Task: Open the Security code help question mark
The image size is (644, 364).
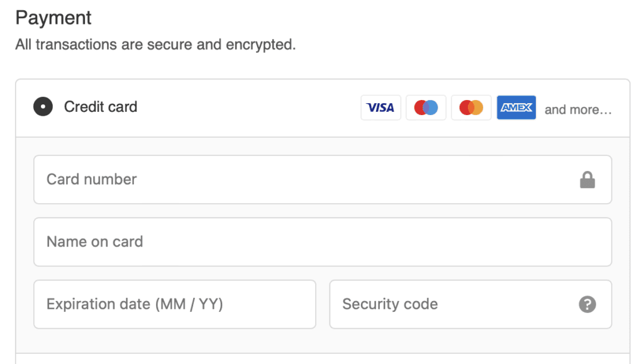Action: 587,304
